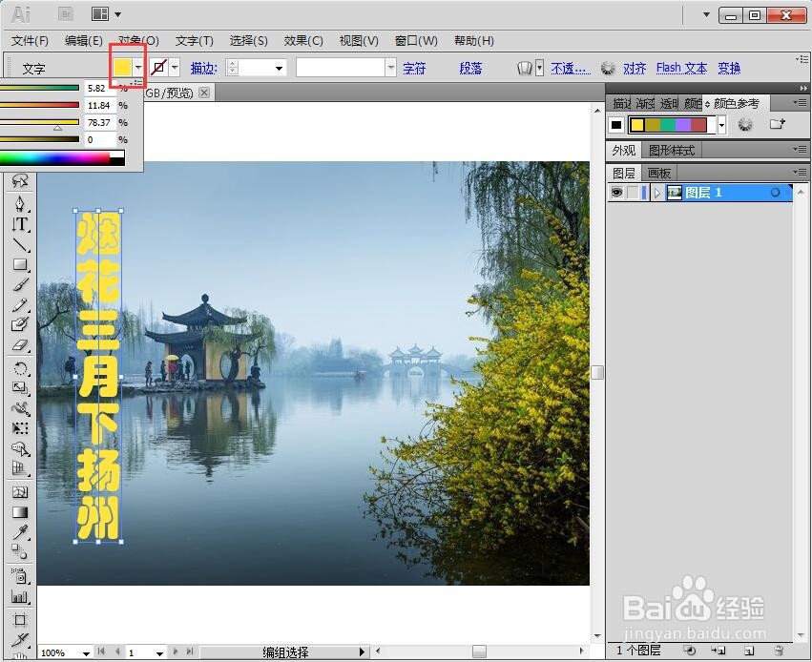This screenshot has width=812, height=662.
Task: Select the Column Graph tool
Action: click(20, 596)
